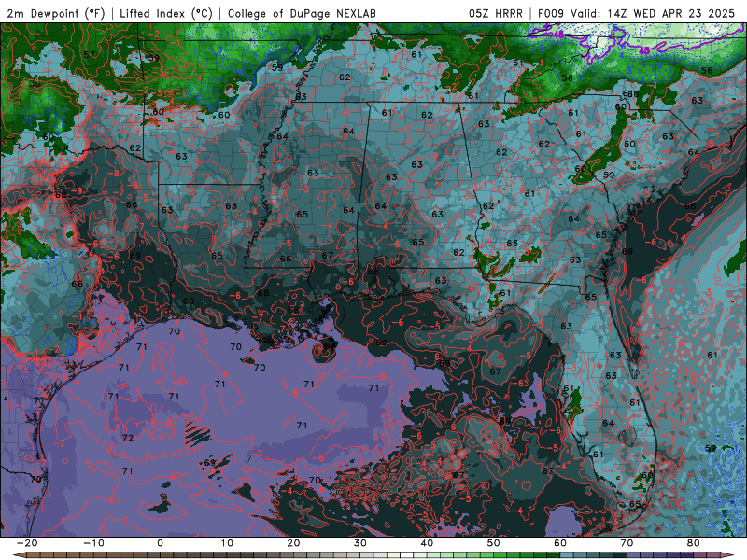Click the 'College of DuPage NEXLAB' label
Screen dimensions: 747x560
click(x=302, y=13)
